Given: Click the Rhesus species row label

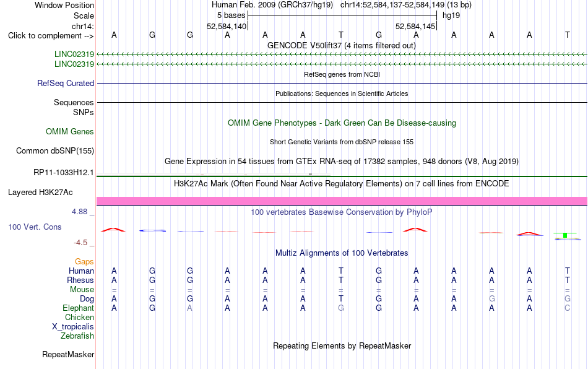Looking at the screenshot, I should tap(80, 280).
